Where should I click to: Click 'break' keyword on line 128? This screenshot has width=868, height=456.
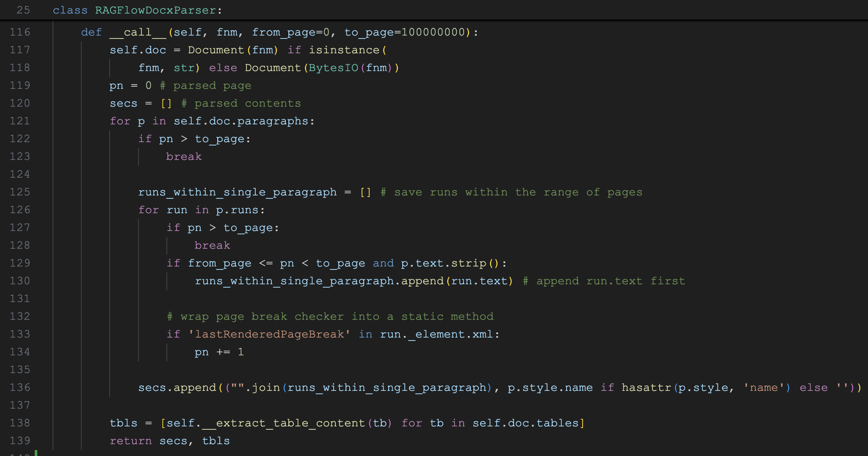[213, 245]
